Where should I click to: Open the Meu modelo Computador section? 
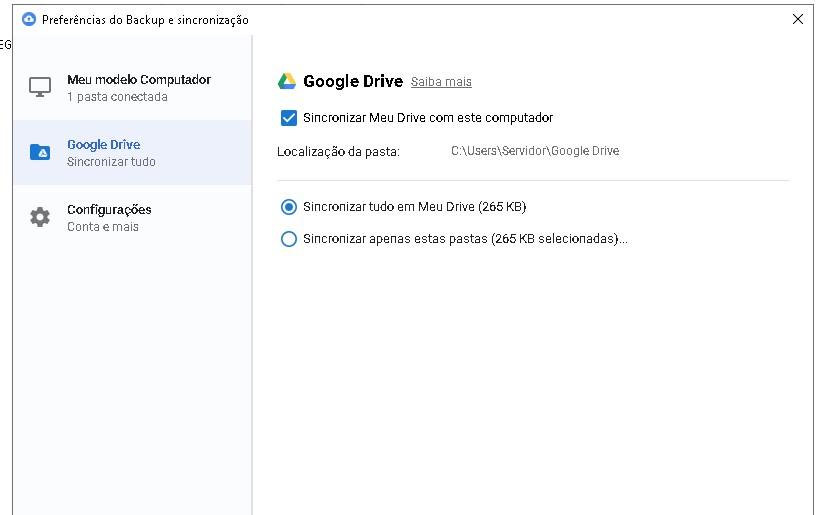pos(132,87)
